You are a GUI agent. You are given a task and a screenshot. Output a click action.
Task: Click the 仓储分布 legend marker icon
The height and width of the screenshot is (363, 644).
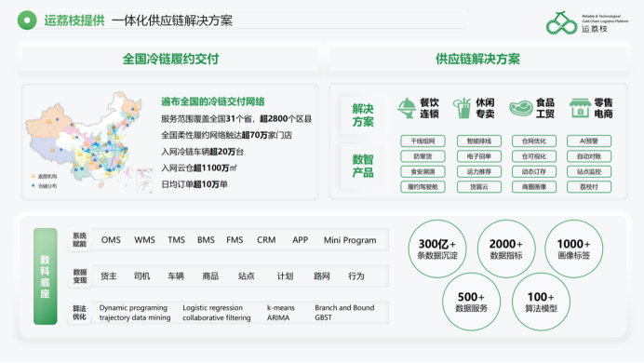[x=33, y=185]
